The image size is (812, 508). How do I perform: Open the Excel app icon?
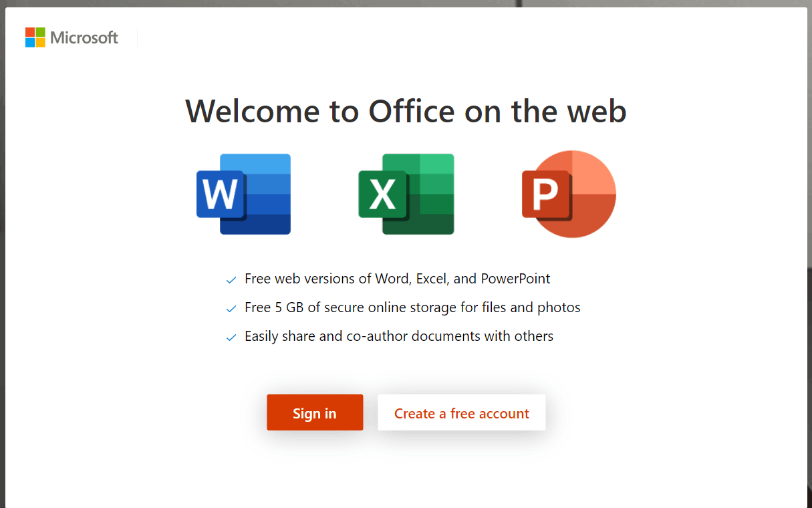(406, 194)
